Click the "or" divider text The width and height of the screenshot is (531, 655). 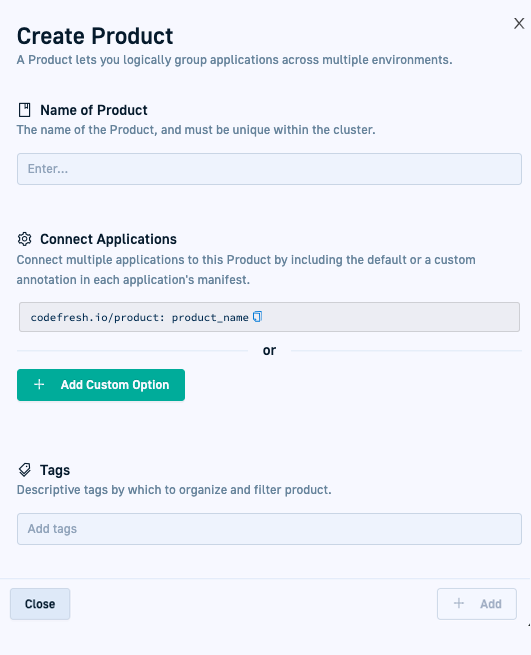coord(269,350)
